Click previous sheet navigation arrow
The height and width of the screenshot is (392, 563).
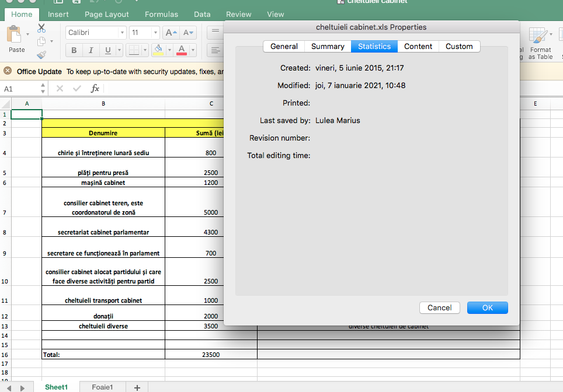pos(9,388)
